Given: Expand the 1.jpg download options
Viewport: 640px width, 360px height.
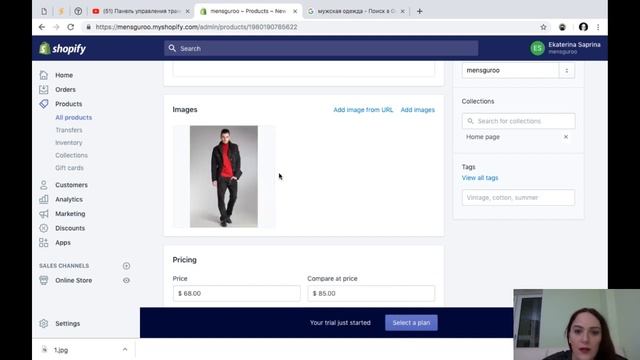Looking at the screenshot, I should coord(125,350).
